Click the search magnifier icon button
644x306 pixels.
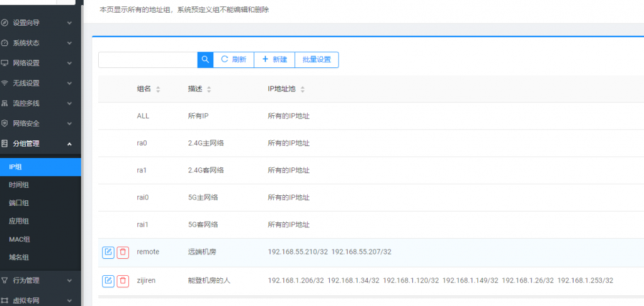(205, 60)
